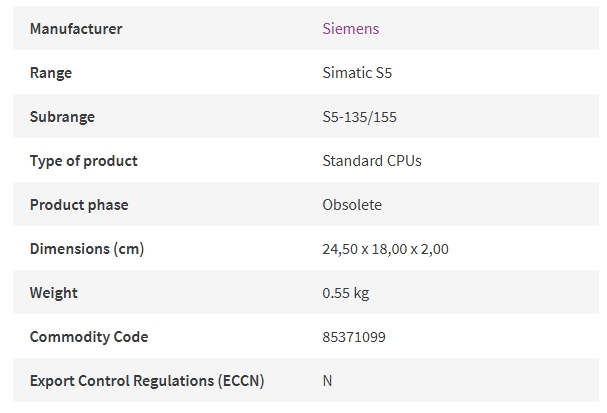Screen dimensions: 607x413
Task: Click the Manufacturer row label
Action: [76, 29]
